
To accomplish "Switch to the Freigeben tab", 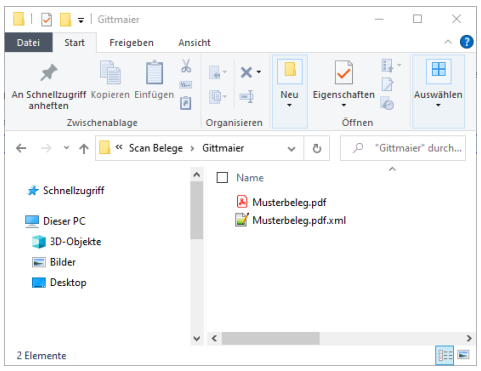I will (x=131, y=43).
